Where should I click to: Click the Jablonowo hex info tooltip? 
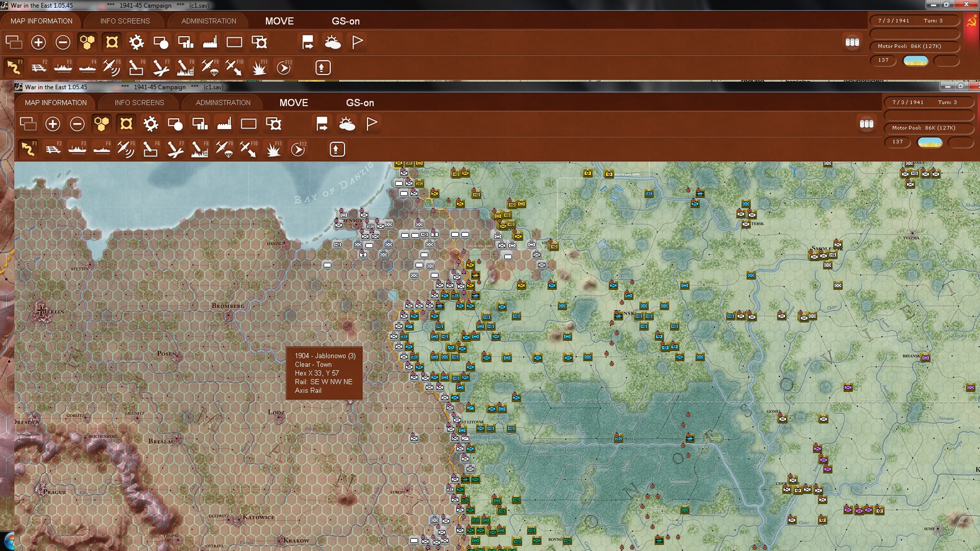[324, 373]
